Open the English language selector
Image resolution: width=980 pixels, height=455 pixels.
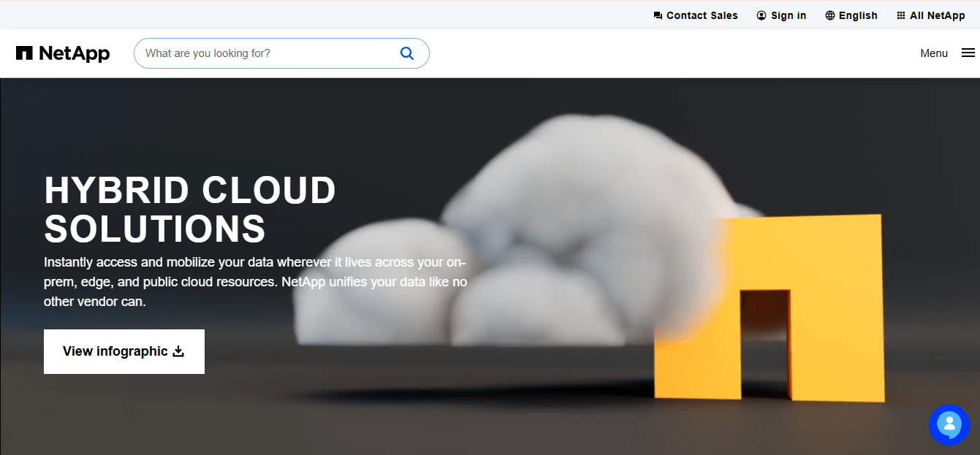(x=858, y=15)
